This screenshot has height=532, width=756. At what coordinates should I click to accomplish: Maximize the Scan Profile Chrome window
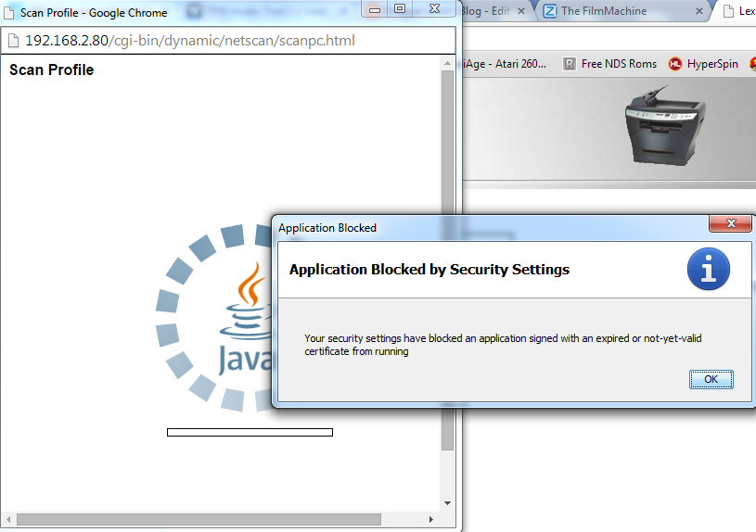click(x=400, y=9)
